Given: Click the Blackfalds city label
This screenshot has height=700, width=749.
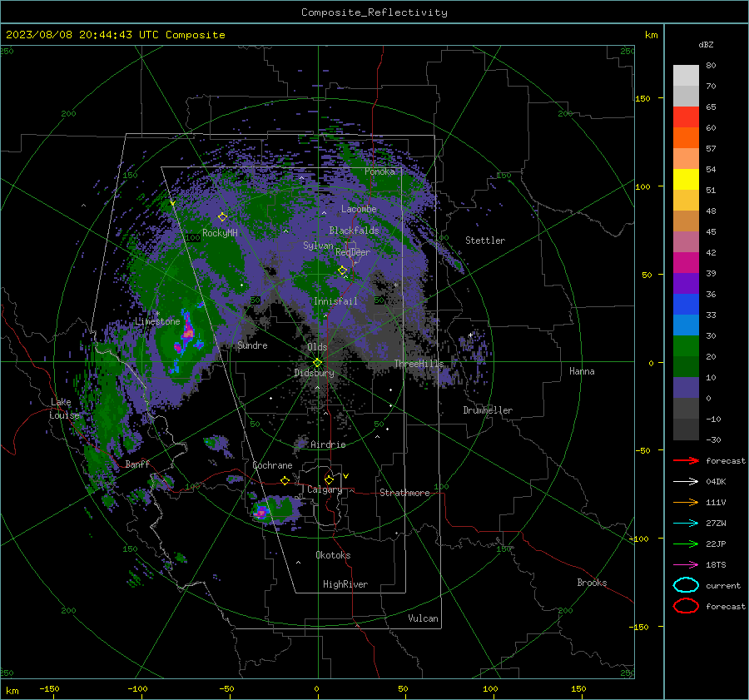Looking at the screenshot, I should (x=354, y=231).
